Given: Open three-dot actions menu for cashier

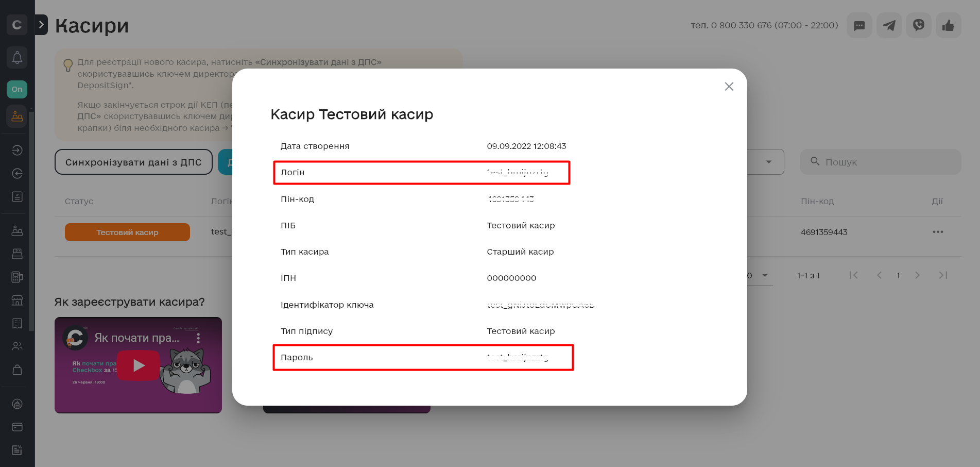Looking at the screenshot, I should point(938,232).
